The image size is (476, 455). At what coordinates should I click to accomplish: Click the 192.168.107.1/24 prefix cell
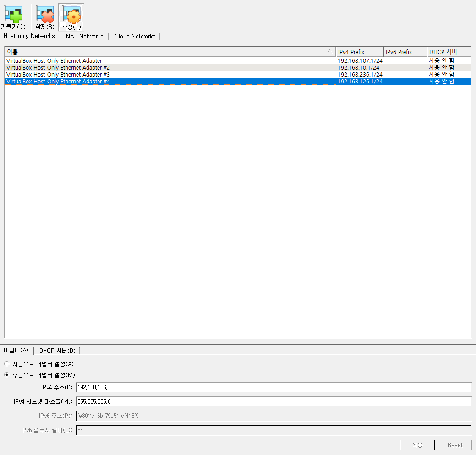pos(360,60)
